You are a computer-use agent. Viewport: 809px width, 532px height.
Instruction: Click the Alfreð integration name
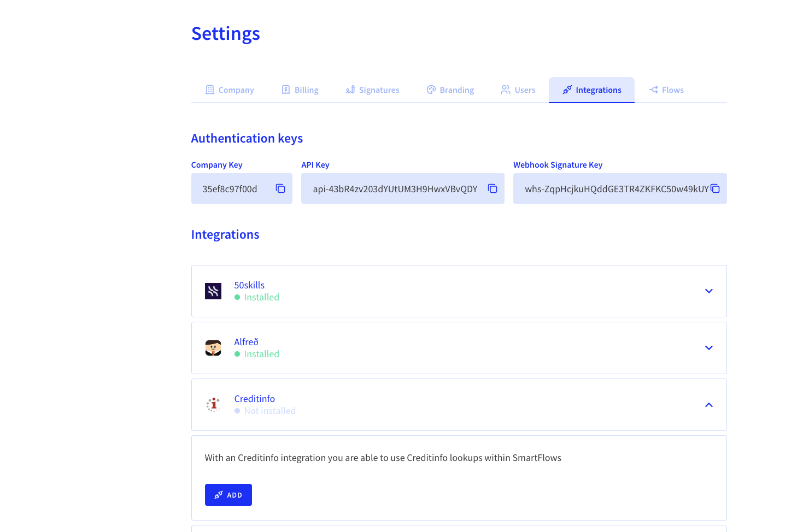tap(246, 342)
